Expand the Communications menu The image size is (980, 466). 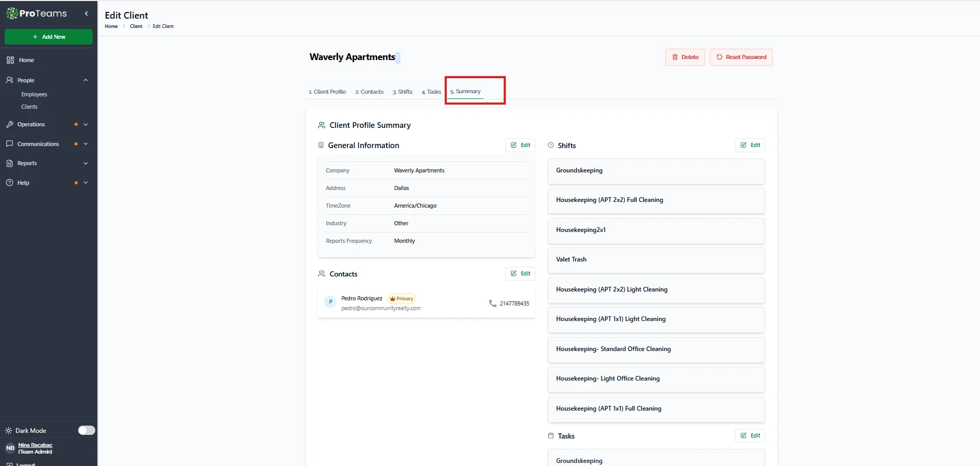[85, 144]
